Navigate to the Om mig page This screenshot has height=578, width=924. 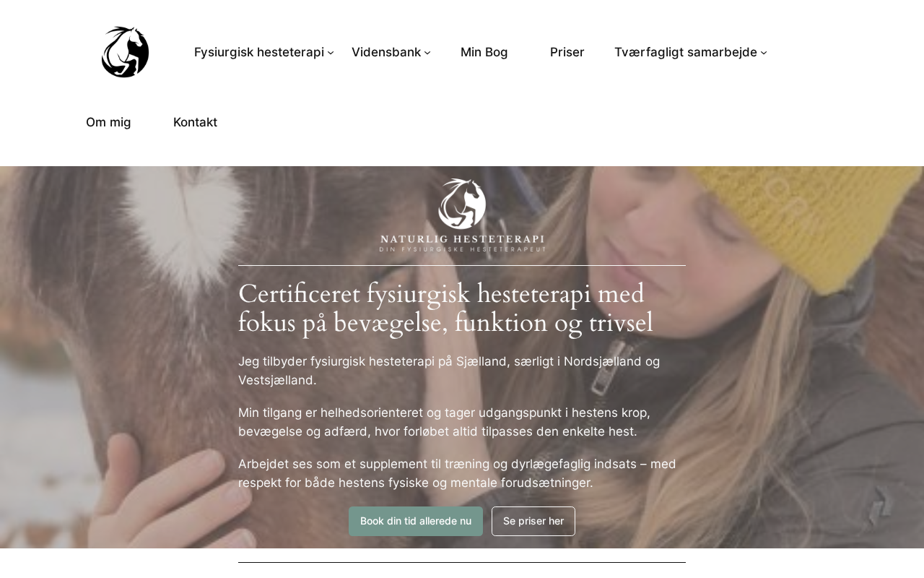[x=108, y=122]
